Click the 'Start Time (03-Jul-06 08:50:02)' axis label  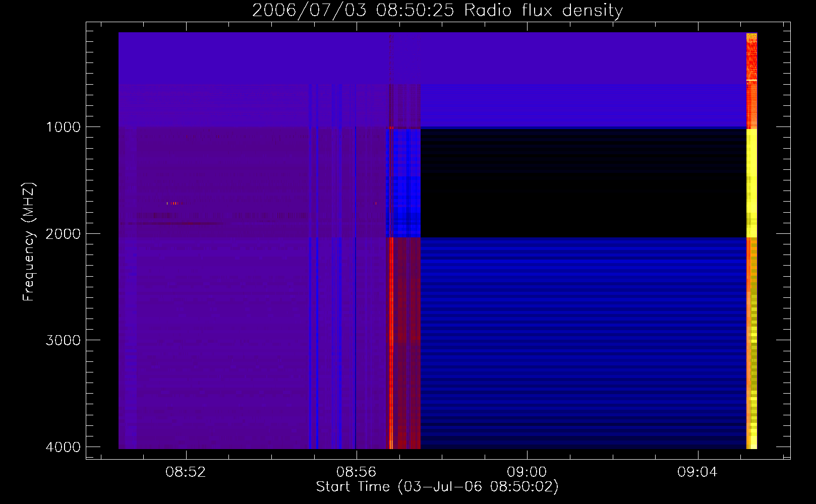[437, 487]
